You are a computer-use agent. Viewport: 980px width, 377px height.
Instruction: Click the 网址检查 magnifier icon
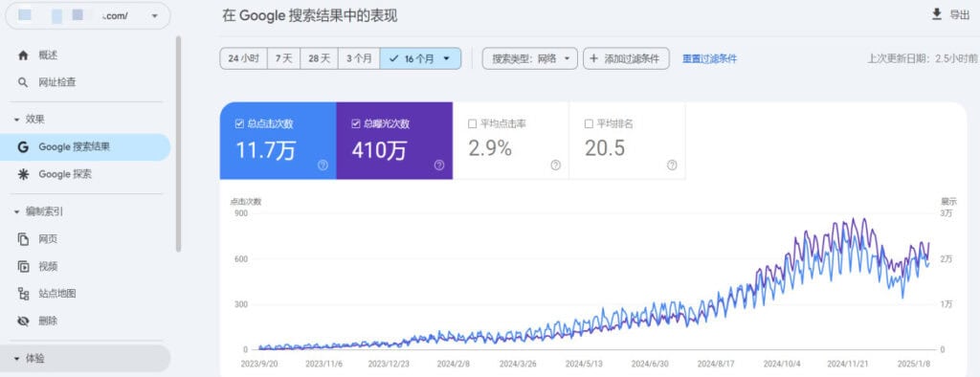click(x=23, y=82)
